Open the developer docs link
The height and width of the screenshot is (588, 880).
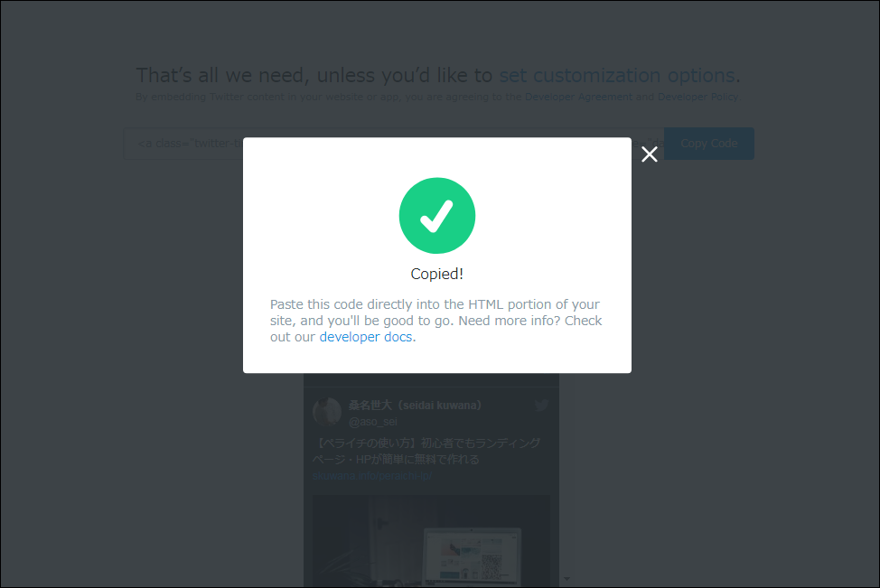point(365,337)
